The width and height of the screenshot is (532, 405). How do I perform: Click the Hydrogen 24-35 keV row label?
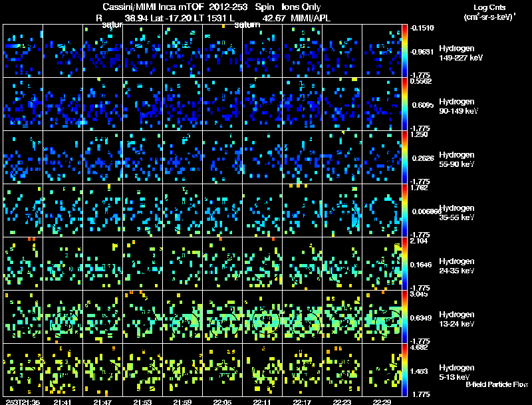coord(457,266)
